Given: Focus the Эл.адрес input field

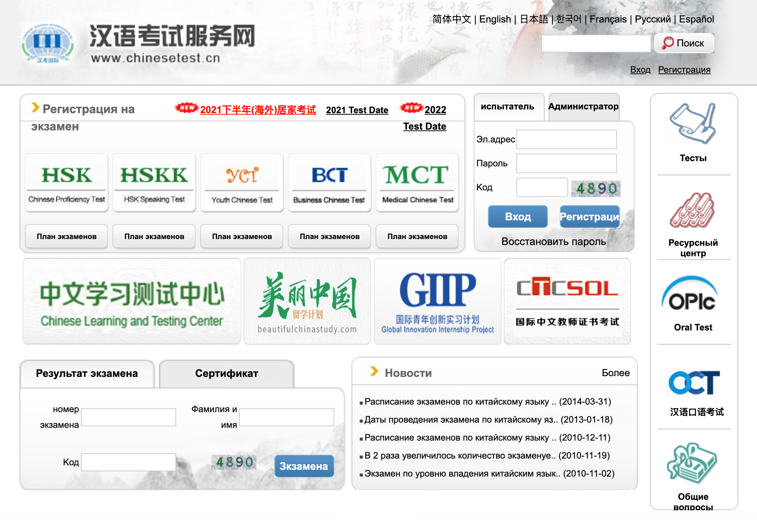Looking at the screenshot, I should point(567,139).
